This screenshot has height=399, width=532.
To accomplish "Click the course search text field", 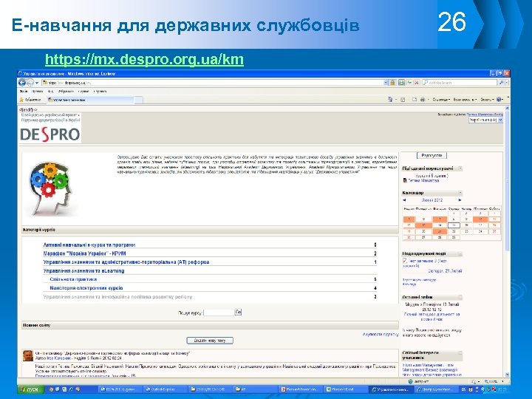I will click(219, 312).
